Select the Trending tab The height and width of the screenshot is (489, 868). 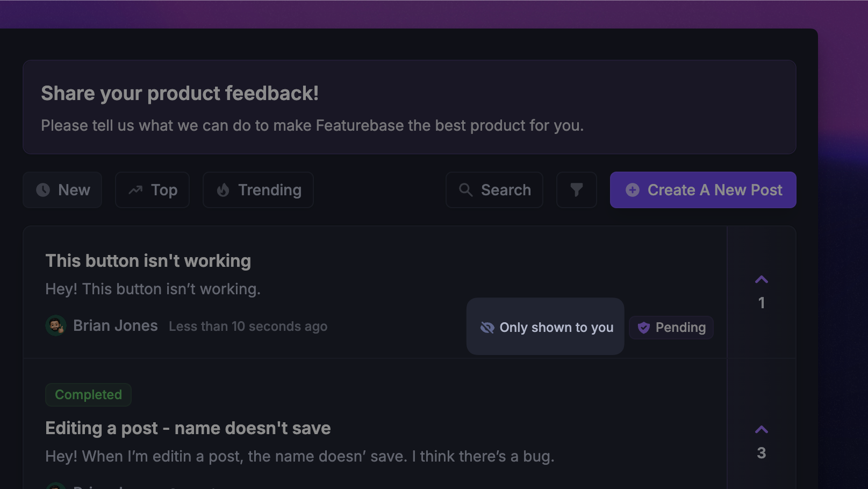[257, 189]
